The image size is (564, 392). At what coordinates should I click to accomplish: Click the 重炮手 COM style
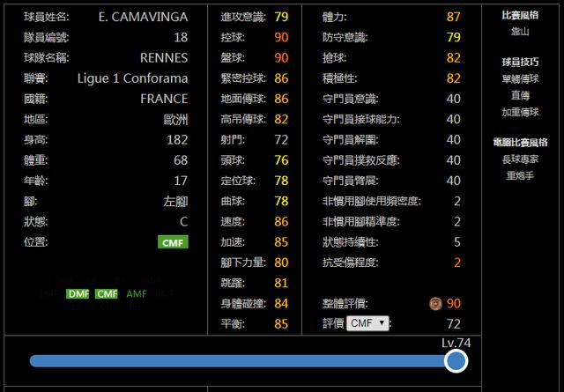520,176
